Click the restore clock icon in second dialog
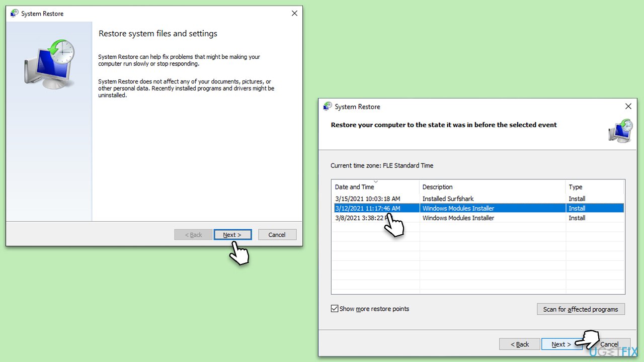The width and height of the screenshot is (644, 362). click(620, 131)
